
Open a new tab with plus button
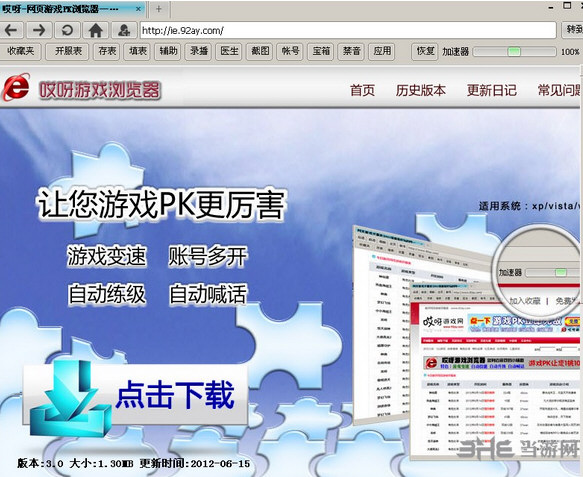coord(159,9)
